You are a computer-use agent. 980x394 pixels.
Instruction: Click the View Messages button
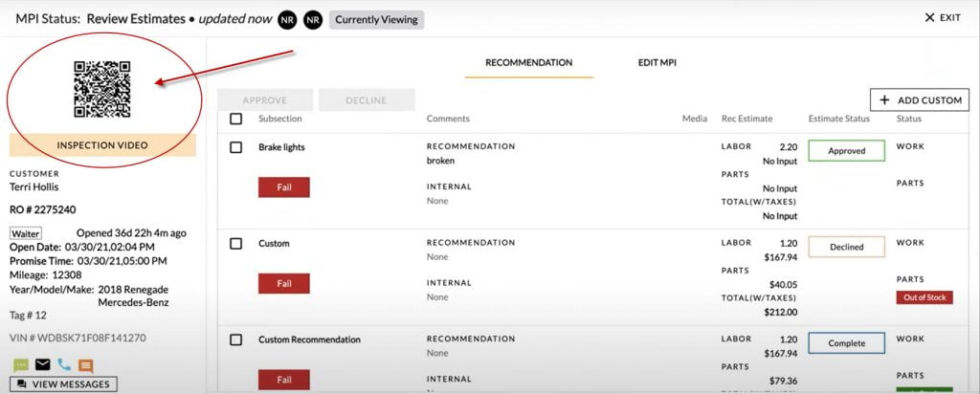pyautogui.click(x=63, y=384)
